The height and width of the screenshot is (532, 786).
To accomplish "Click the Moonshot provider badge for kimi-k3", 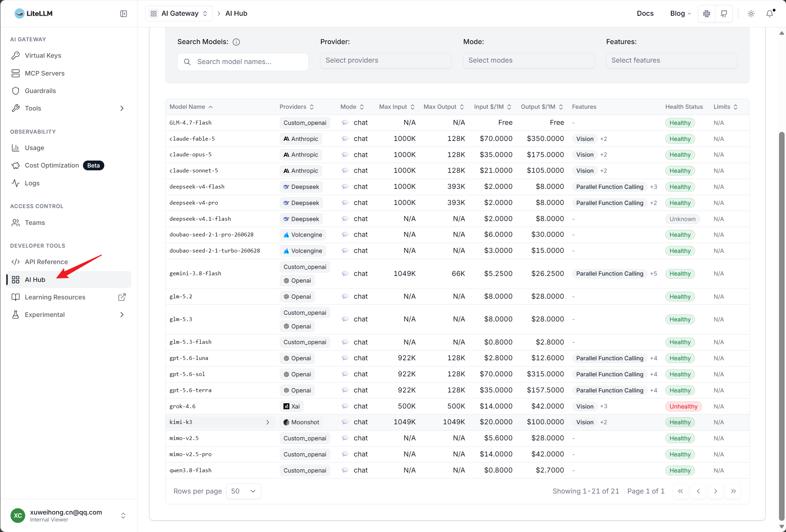I will (x=301, y=422).
